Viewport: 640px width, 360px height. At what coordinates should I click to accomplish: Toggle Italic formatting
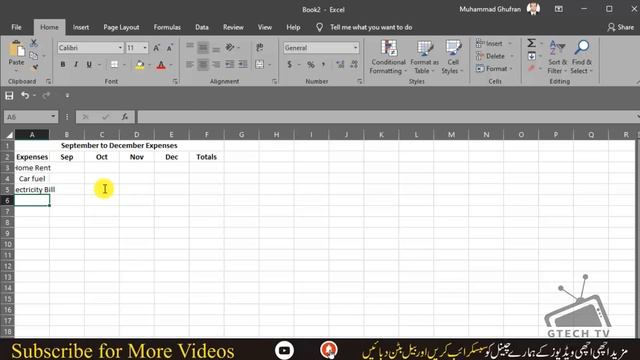click(x=76, y=64)
